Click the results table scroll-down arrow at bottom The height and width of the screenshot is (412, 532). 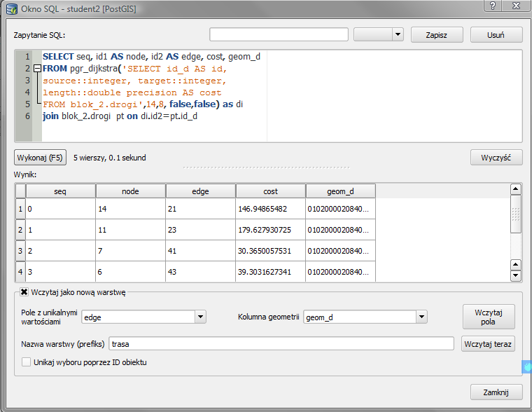516,275
